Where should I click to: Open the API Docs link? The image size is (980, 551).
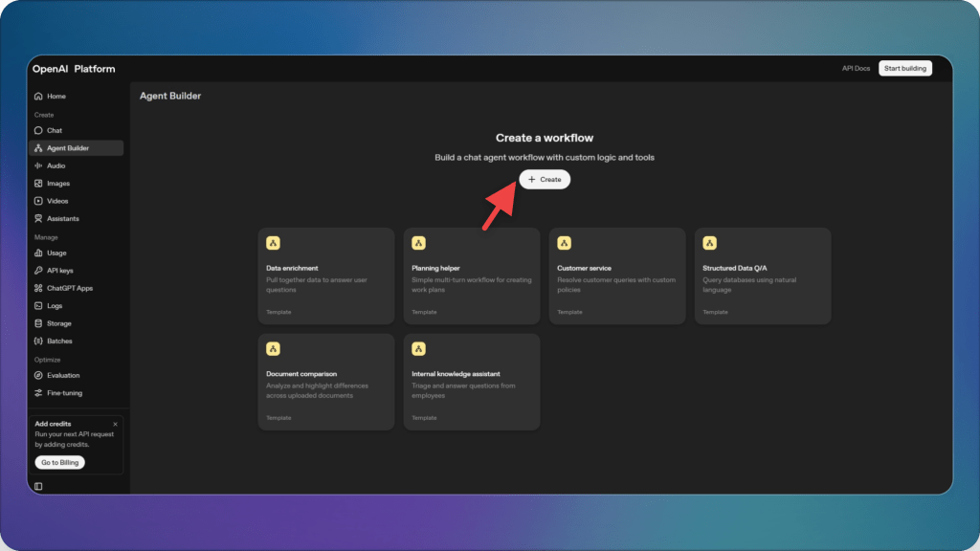coord(856,68)
